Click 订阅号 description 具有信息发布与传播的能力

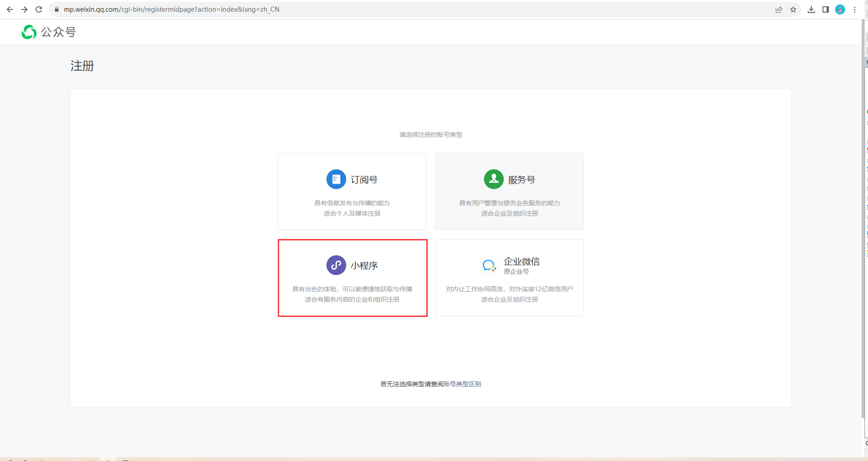(x=352, y=203)
